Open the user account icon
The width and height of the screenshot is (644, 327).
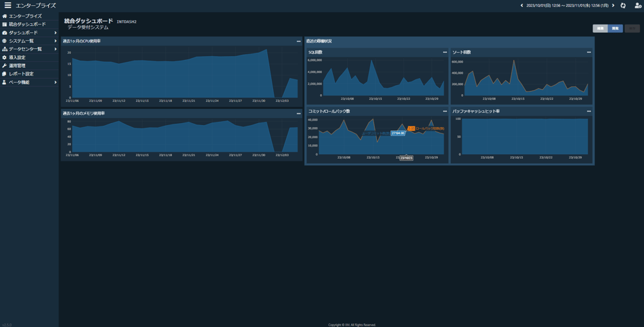pos(638,5)
